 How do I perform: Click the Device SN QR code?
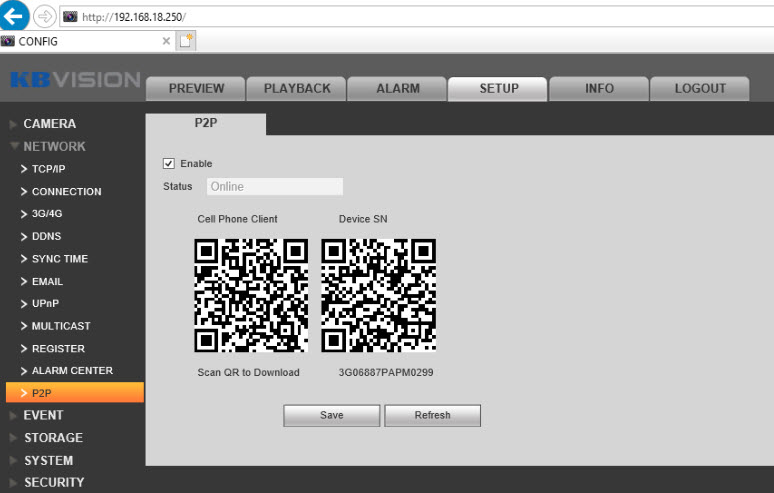point(379,295)
